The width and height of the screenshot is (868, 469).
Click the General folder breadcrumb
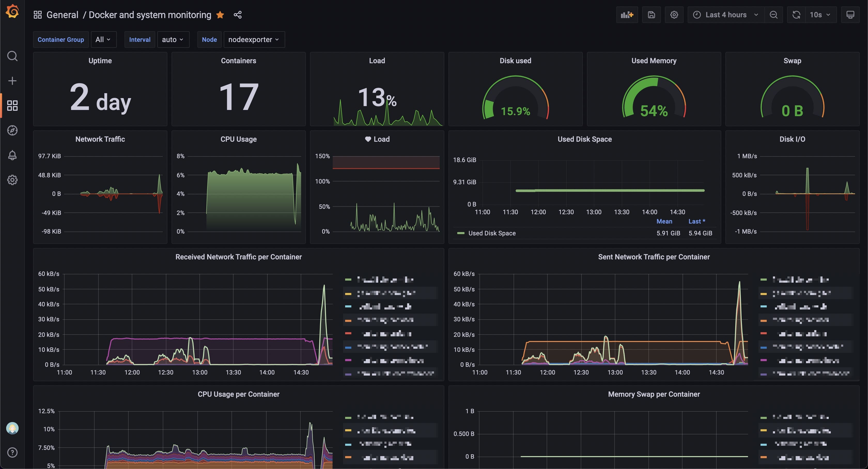click(62, 15)
